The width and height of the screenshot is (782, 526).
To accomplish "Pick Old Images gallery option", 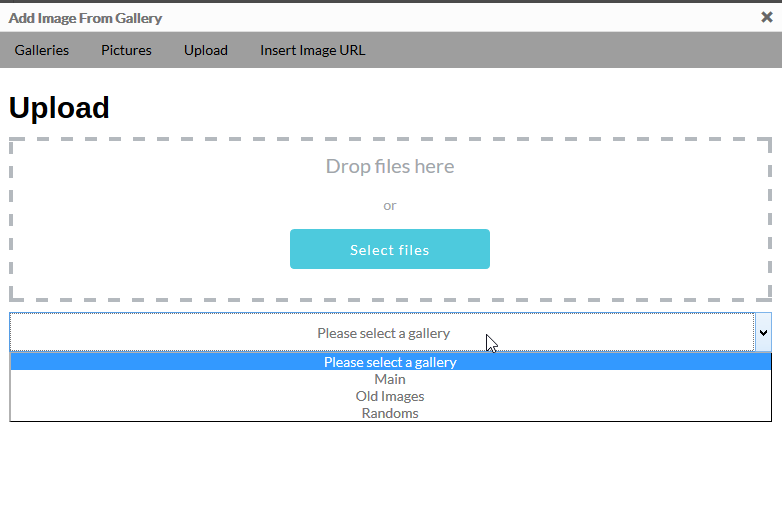I will [x=391, y=396].
